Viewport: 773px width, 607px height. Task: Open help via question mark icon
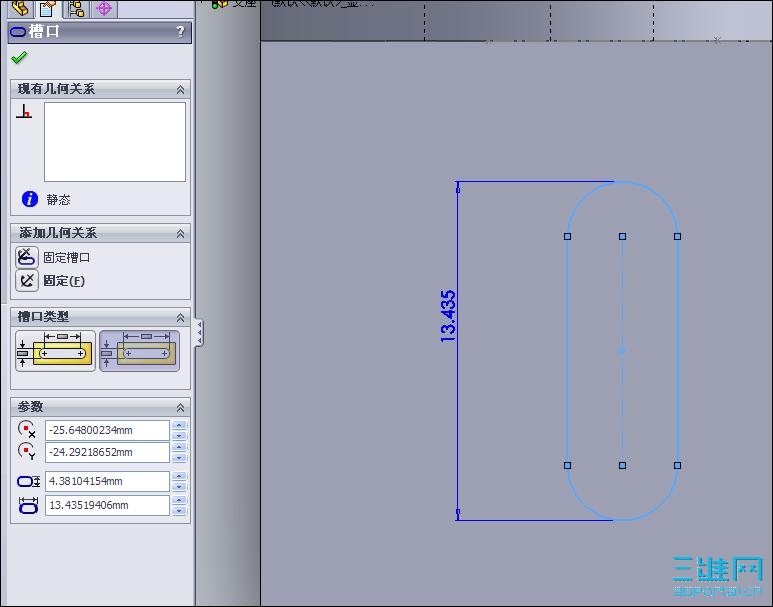pyautogui.click(x=180, y=32)
